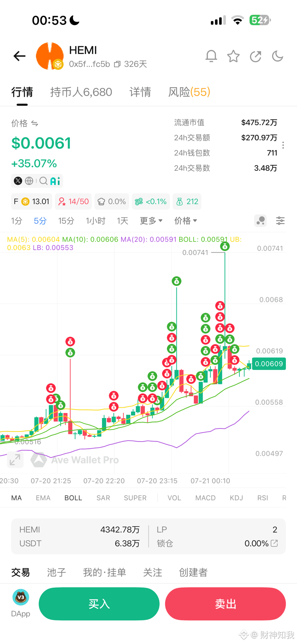Open chart settings sliders icon

[x=280, y=221]
